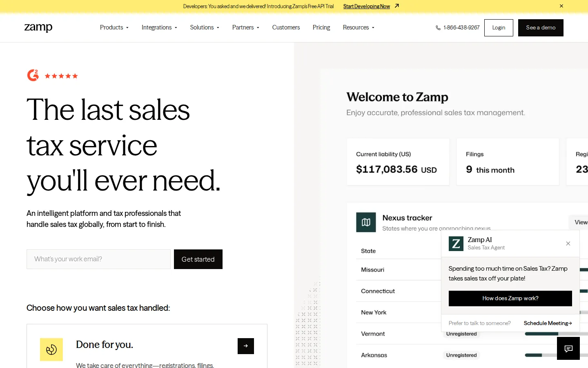Open the Customers page

[x=286, y=27]
